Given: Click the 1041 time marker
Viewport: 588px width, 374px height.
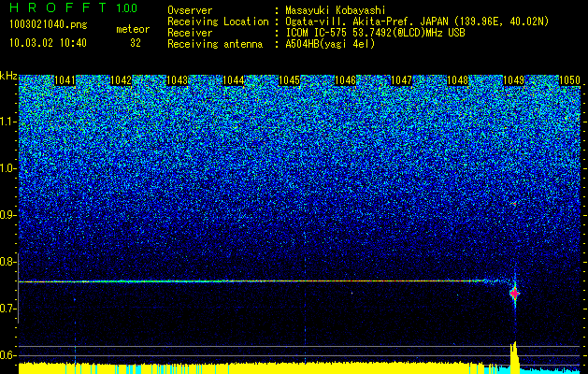Looking at the screenshot, I should click(x=65, y=80).
